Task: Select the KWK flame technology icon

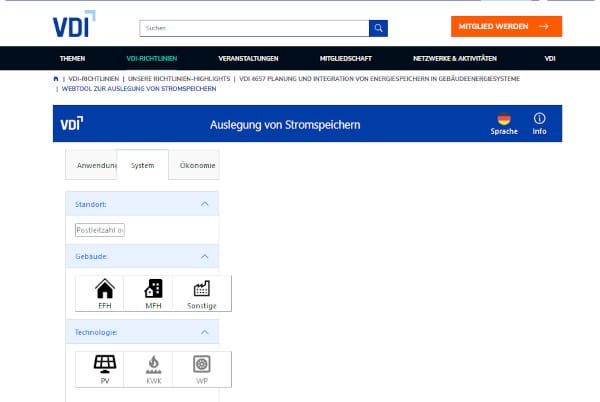Action: 153,368
